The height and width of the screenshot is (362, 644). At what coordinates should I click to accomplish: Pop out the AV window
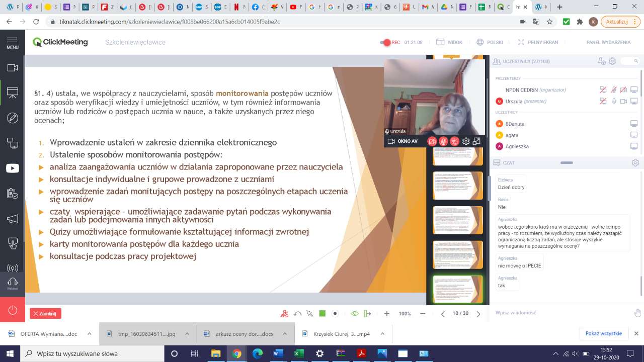[x=476, y=142]
